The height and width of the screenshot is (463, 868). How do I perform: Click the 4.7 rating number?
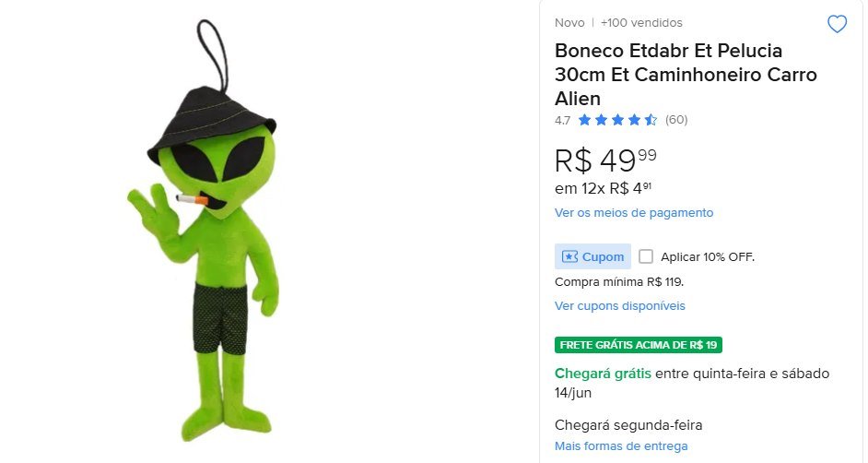pyautogui.click(x=562, y=120)
